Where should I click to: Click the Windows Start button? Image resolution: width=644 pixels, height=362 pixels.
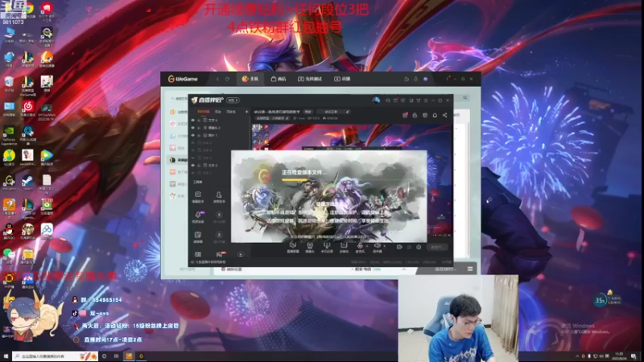click(6, 356)
